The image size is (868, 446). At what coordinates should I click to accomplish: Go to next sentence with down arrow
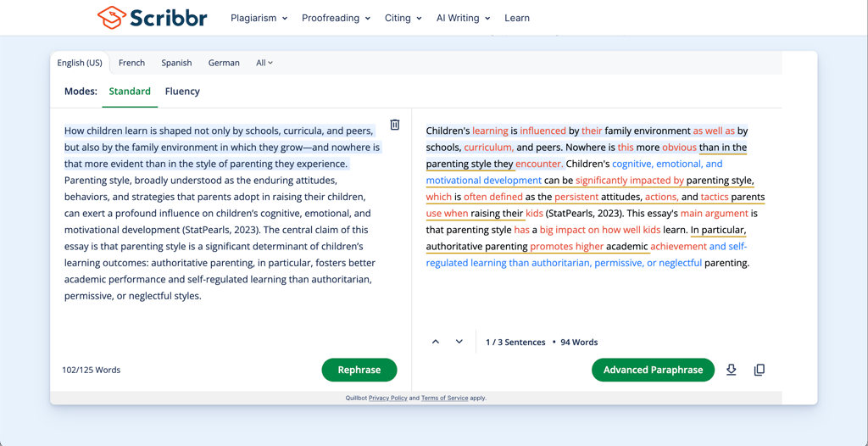coord(459,342)
